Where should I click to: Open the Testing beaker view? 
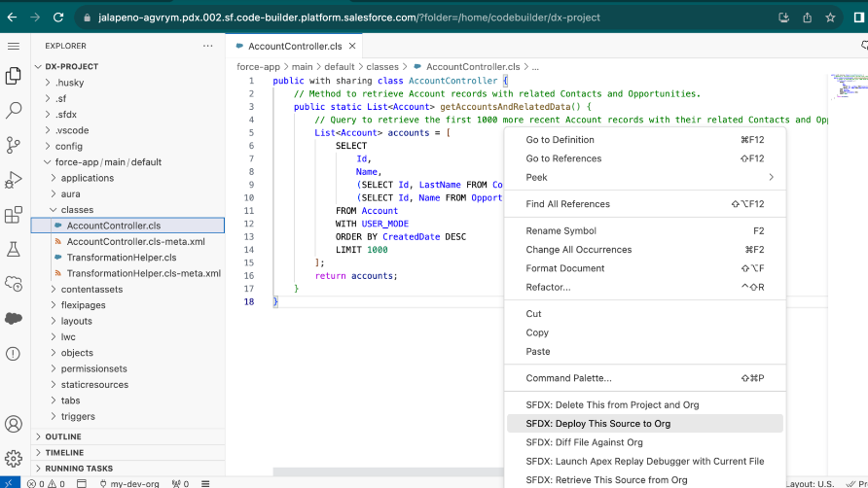(x=14, y=250)
